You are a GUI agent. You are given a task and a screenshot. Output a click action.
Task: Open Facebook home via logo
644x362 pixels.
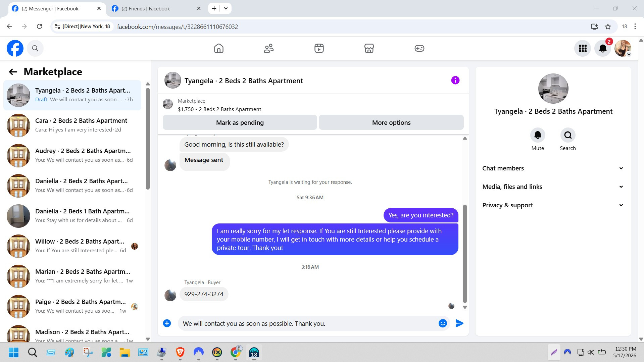pos(15,48)
